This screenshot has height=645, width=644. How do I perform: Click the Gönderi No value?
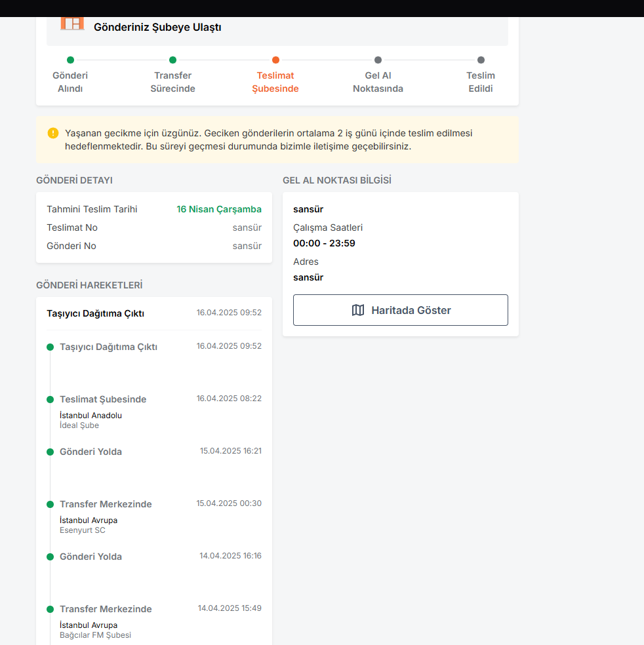[x=247, y=246]
